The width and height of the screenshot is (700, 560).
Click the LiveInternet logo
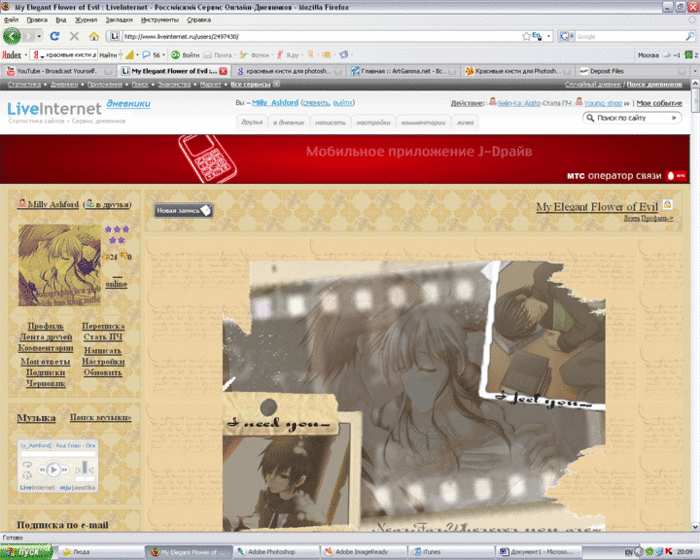(x=54, y=109)
